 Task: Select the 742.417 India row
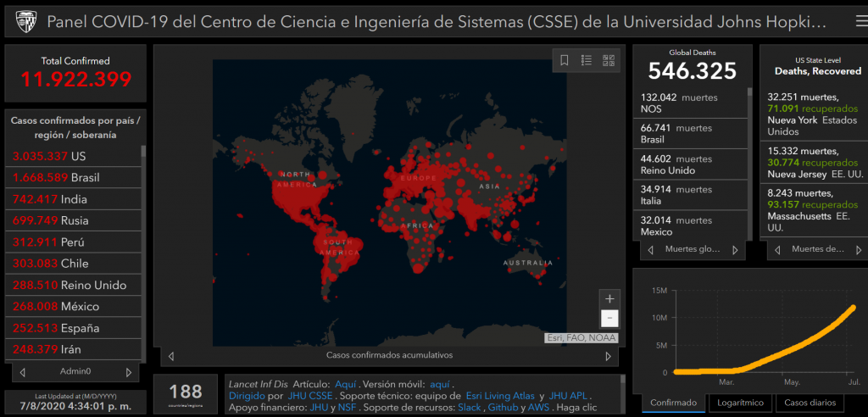tap(73, 199)
